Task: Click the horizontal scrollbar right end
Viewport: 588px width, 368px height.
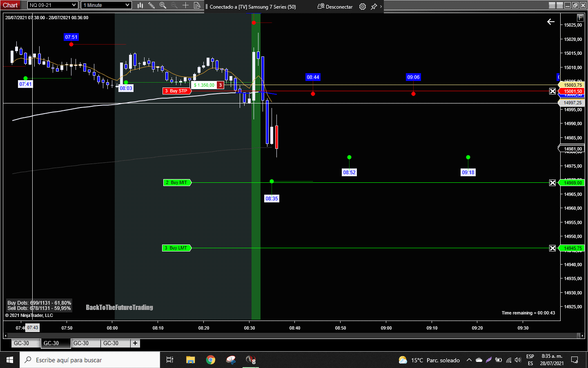Action: [582, 336]
